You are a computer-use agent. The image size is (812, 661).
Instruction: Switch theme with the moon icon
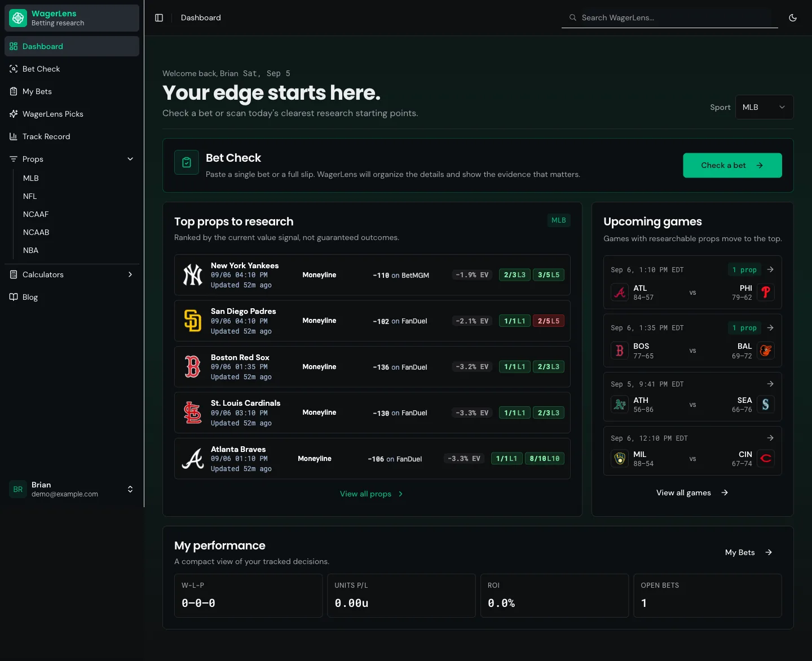coord(793,18)
